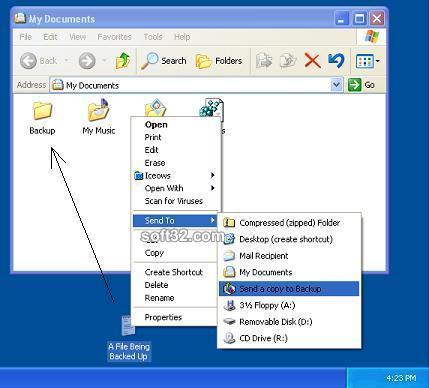Minimize the My Documents window
Image resolution: width=429 pixels, height=388 pixels.
[341, 19]
